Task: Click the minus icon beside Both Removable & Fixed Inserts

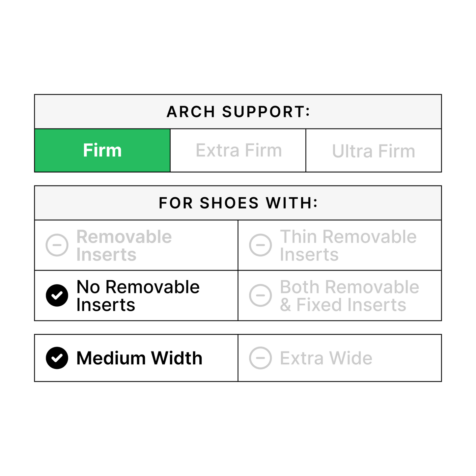Action: 261,295
